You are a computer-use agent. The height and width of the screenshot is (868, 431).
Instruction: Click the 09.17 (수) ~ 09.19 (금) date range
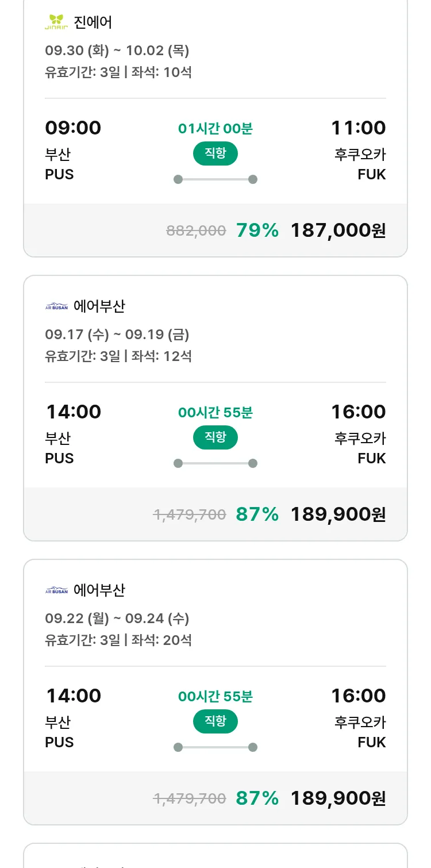click(117, 335)
